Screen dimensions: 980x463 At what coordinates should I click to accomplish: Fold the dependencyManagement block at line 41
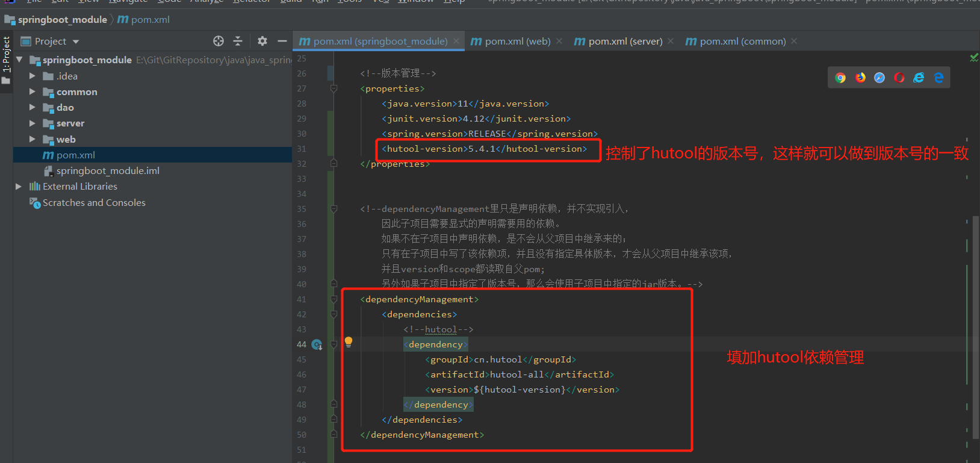333,299
